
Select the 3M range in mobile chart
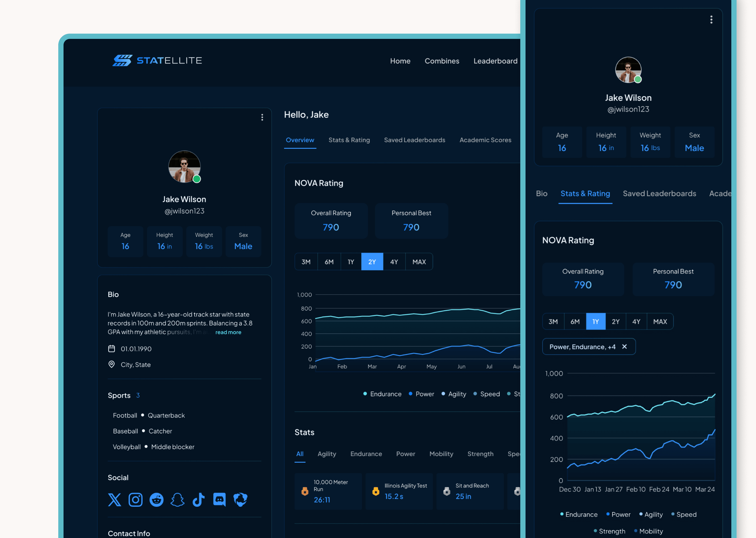pos(553,321)
